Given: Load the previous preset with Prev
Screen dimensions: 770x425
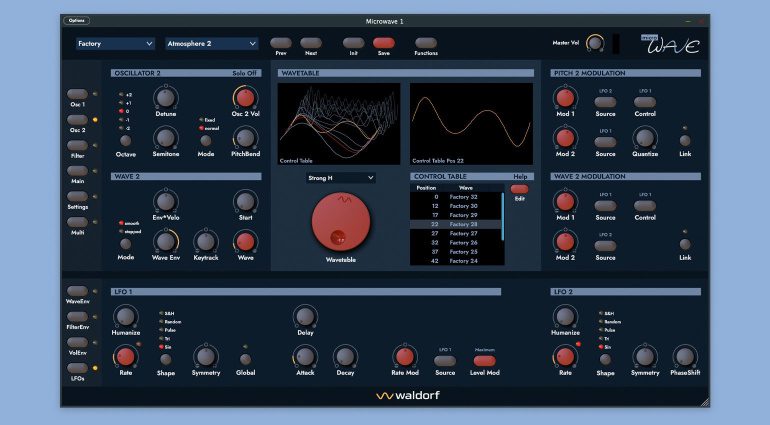Looking at the screenshot, I should [x=281, y=43].
